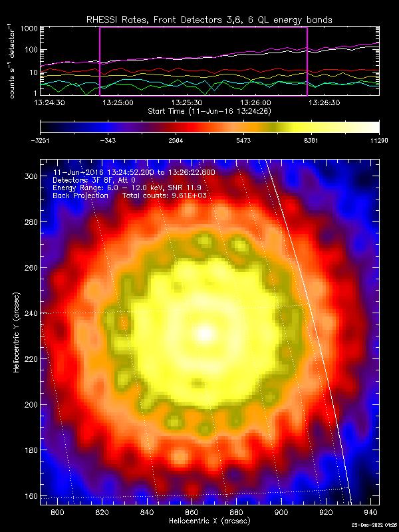Click the 'Heliocentric Y (arcsec)' axis label
The width and height of the screenshot is (399, 532).
pyautogui.click(x=17, y=332)
